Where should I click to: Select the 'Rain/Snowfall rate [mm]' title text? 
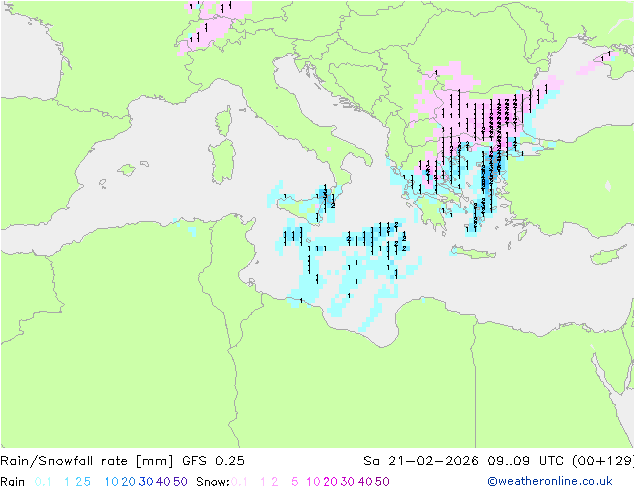(87, 461)
